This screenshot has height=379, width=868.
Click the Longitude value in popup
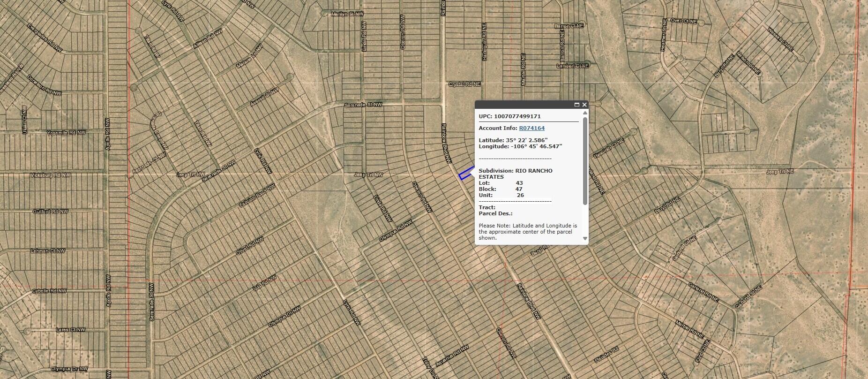pos(536,146)
